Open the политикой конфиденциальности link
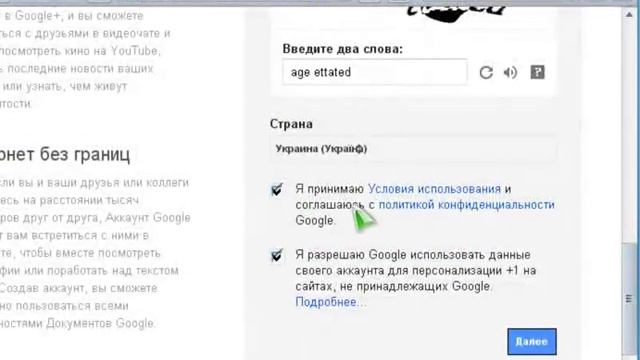 467,205
